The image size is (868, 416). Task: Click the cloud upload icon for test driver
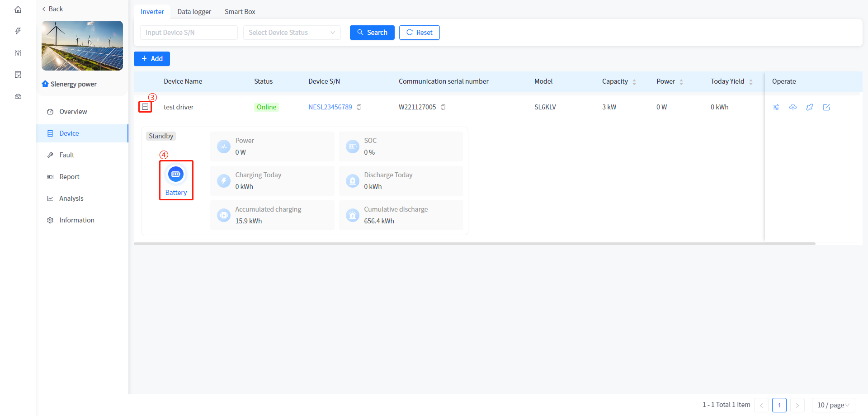pos(793,107)
